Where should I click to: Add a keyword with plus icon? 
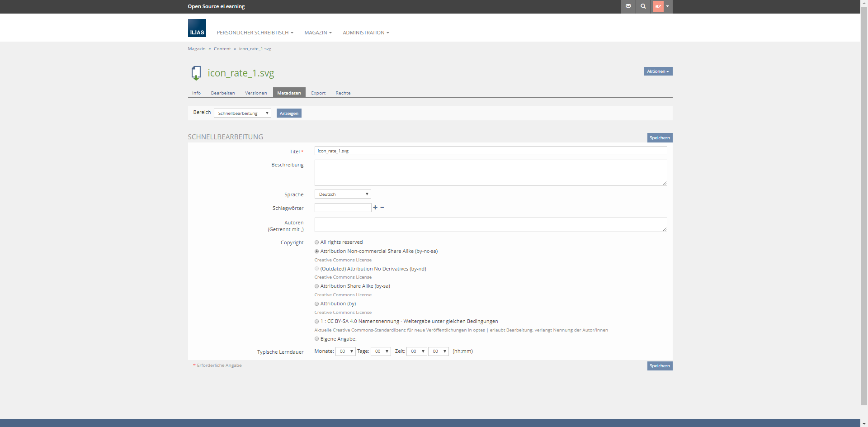pos(375,208)
